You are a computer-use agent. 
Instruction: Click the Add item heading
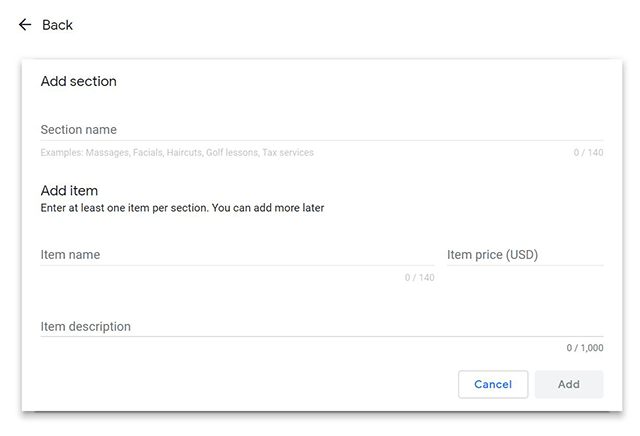(69, 191)
